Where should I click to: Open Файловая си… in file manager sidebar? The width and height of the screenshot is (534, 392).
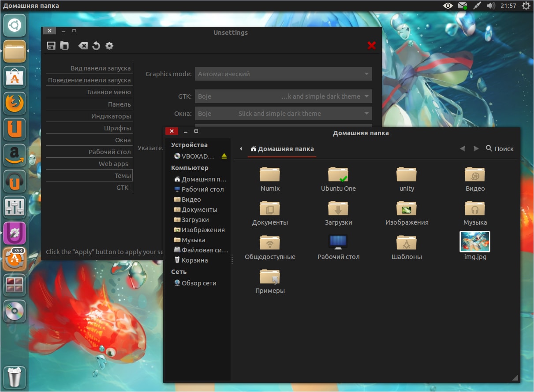[x=201, y=250]
